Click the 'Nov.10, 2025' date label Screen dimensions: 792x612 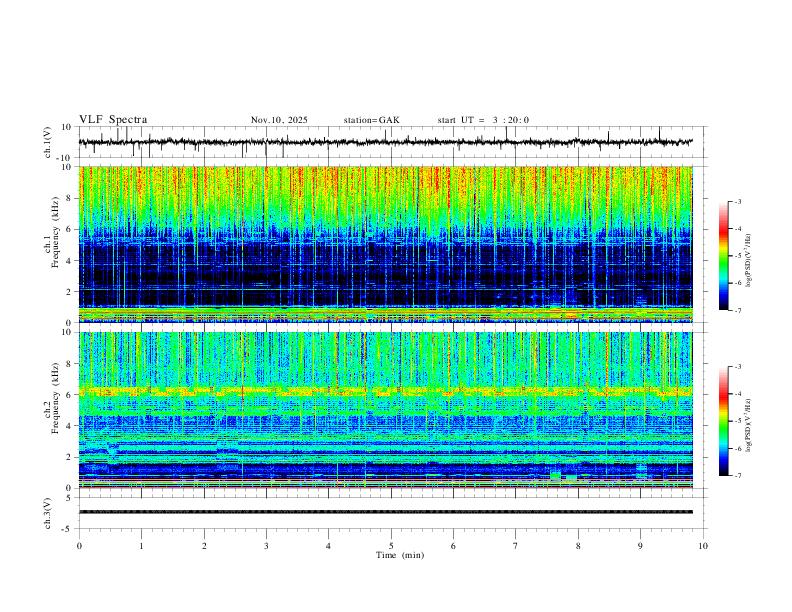[x=279, y=120]
